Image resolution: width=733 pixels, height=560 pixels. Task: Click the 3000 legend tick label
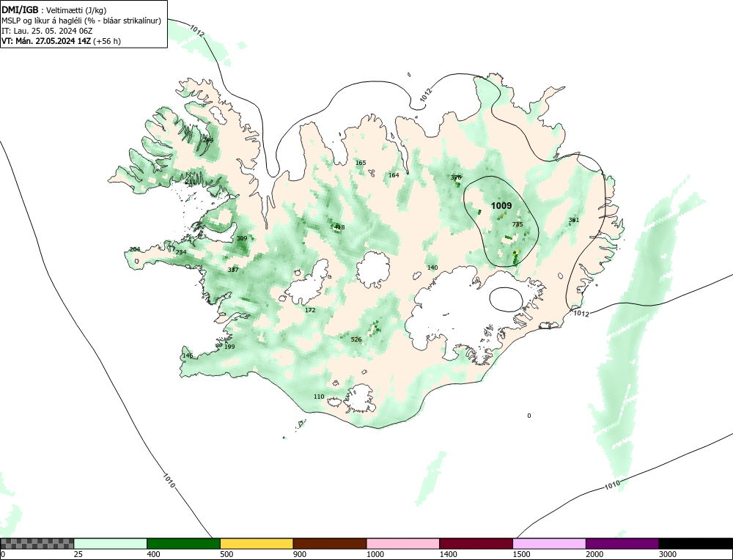tap(668, 554)
